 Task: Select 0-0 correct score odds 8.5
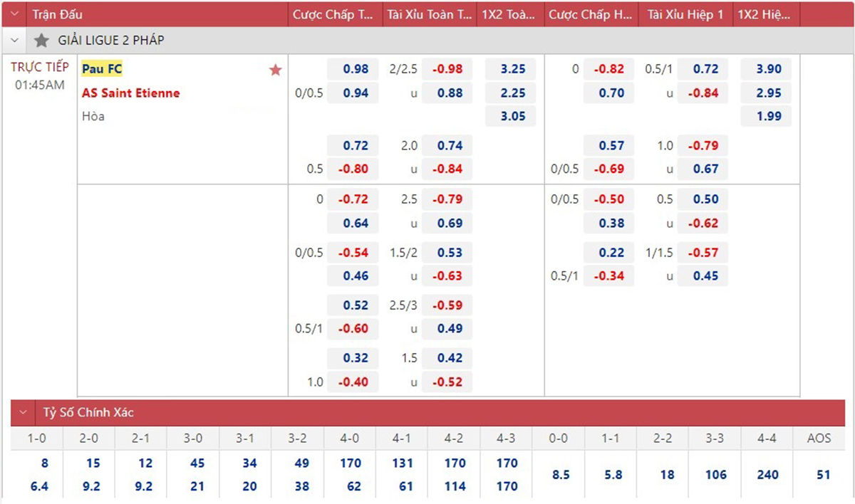point(561,474)
